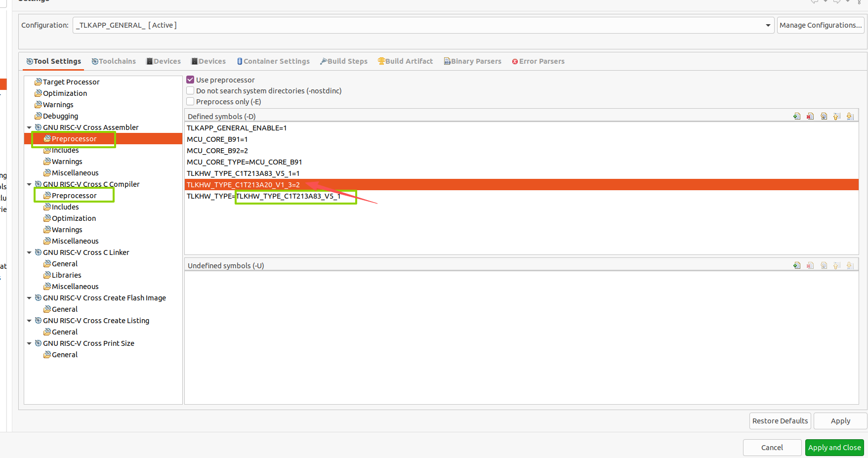The width and height of the screenshot is (868, 458).
Task: Click Move Up icon in Defined symbols toolbar
Action: click(837, 117)
